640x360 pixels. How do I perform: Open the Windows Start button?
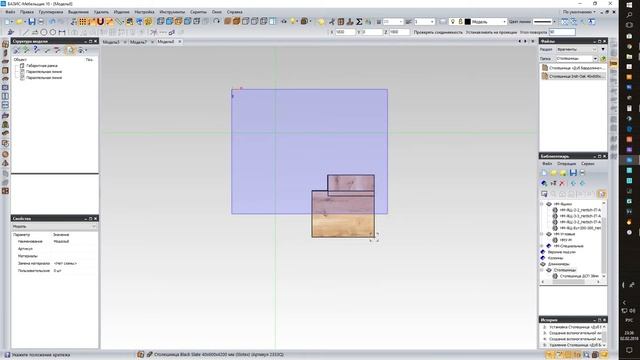pyautogui.click(x=629, y=4)
